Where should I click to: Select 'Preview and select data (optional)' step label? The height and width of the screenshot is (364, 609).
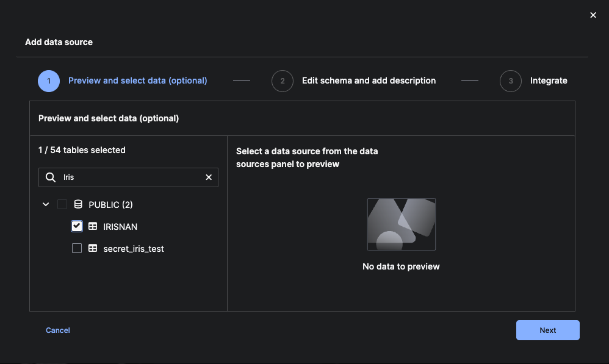tap(137, 80)
